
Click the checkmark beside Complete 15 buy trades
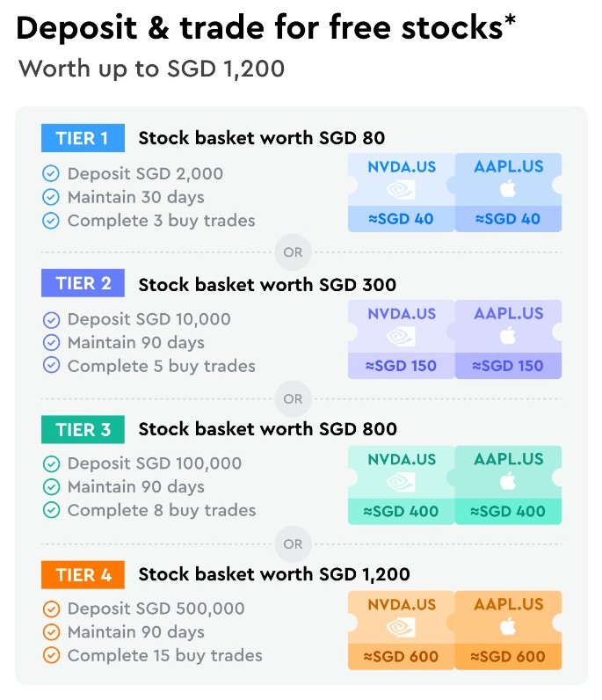pos(51,655)
